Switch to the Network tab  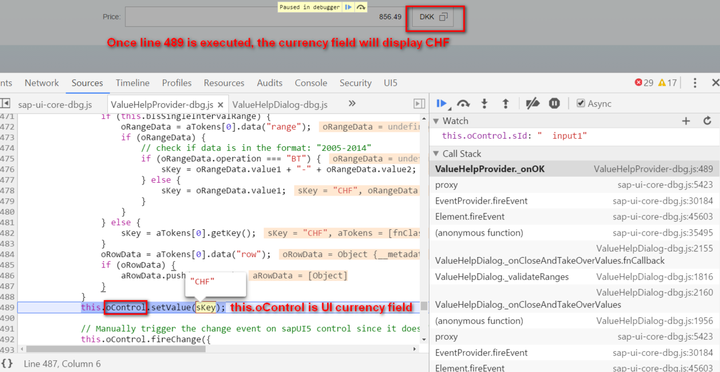(42, 83)
